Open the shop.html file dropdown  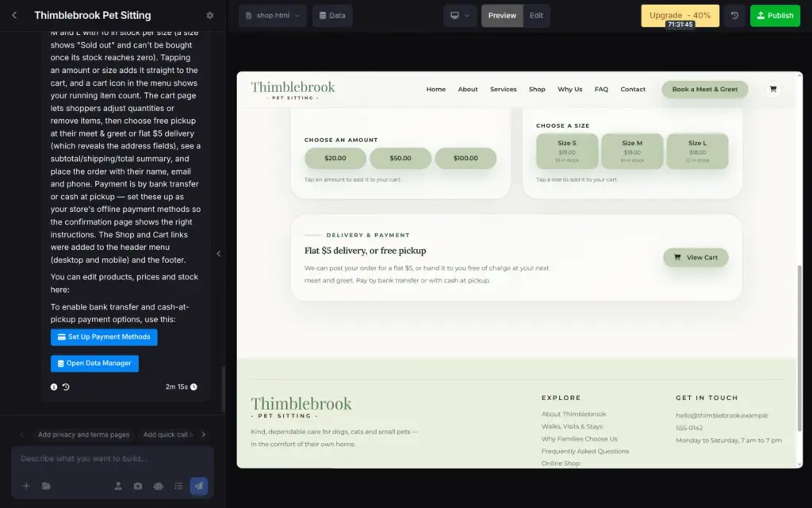[273, 16]
